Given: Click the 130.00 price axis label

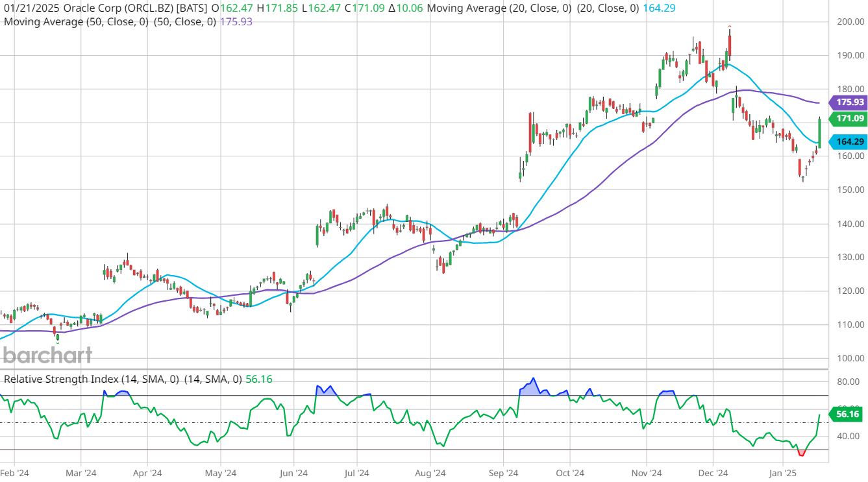Looking at the screenshot, I should pos(849,258).
